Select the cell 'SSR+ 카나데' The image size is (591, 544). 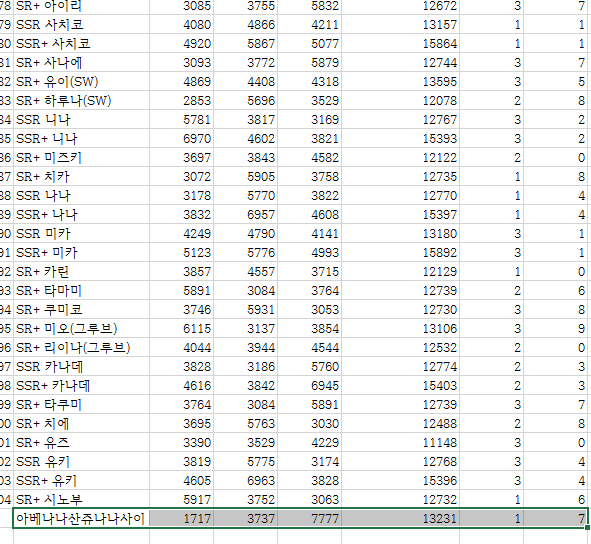pyautogui.click(x=81, y=385)
